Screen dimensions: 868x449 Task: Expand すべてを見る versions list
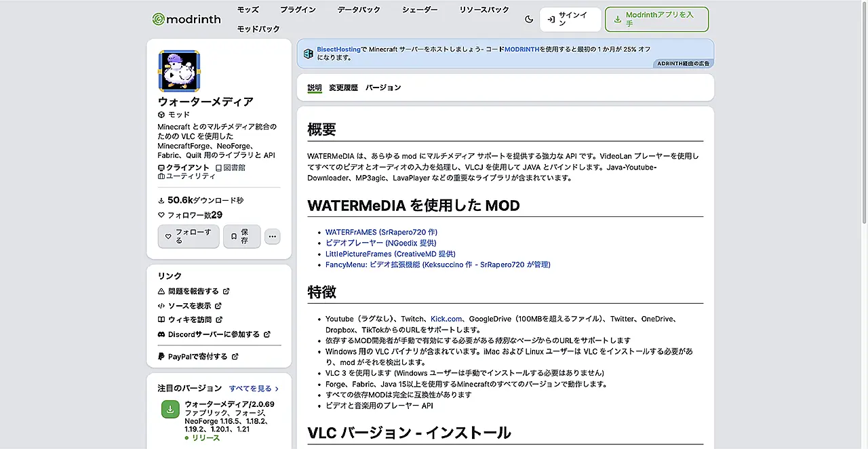point(254,389)
